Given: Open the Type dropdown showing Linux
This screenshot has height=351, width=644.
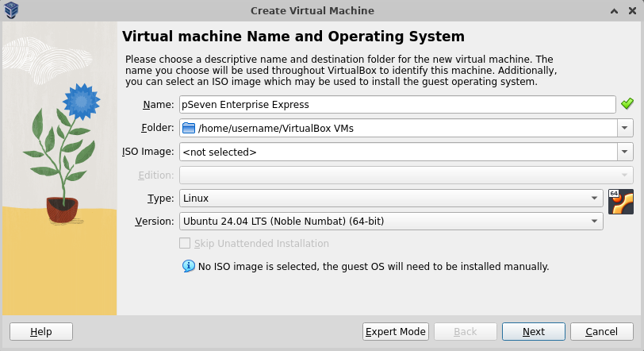Looking at the screenshot, I should [594, 198].
